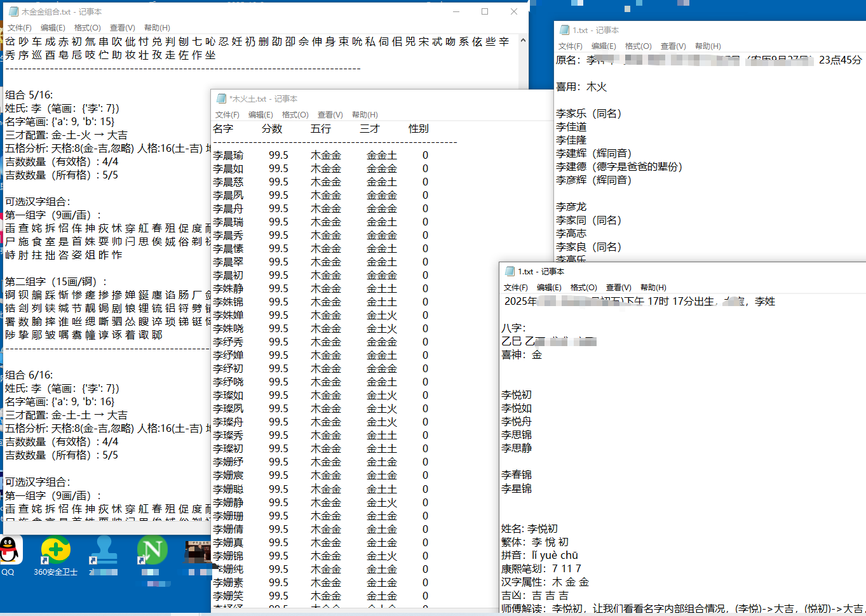The height and width of the screenshot is (616, 866).
Task: Minimize the 木金金组合.txt notepad window
Action: click(456, 11)
